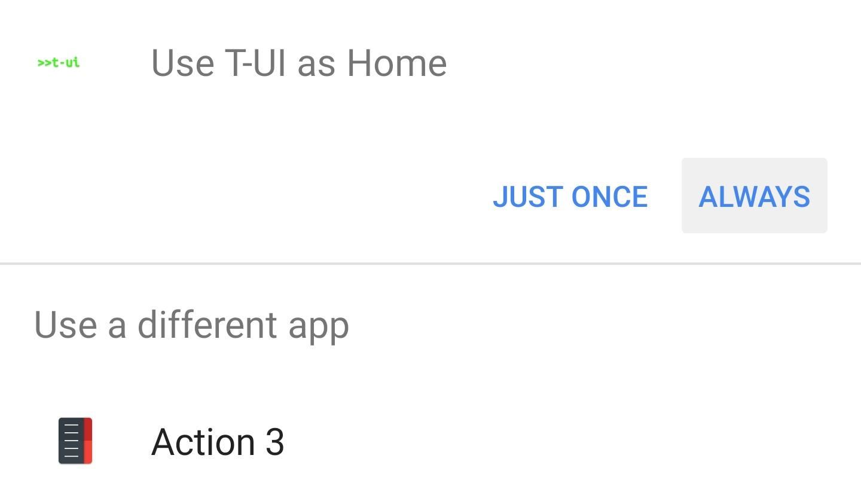The width and height of the screenshot is (861, 504).
Task: Choose ALWAYS to set T-UI permanently
Action: pyautogui.click(x=754, y=196)
